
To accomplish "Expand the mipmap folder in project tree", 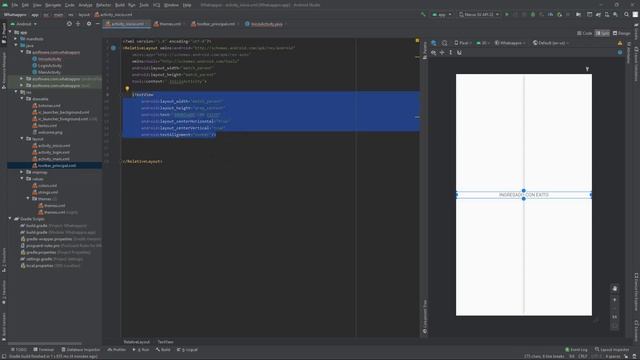I will pos(22,172).
